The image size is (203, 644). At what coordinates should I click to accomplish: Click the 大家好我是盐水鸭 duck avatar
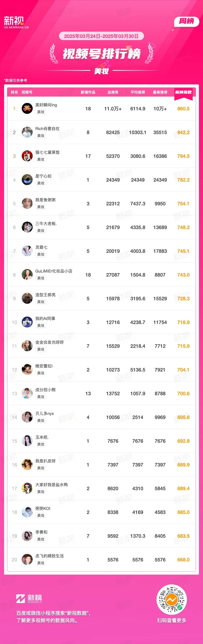[27, 489]
